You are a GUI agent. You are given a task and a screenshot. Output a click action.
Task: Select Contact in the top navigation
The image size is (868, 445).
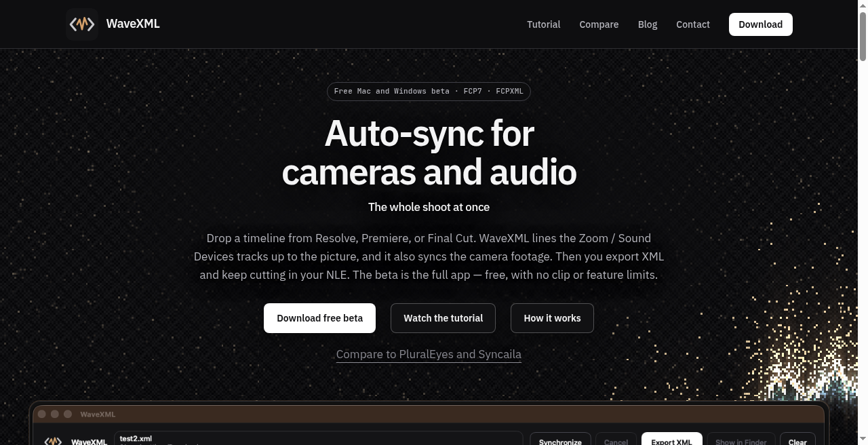[693, 24]
